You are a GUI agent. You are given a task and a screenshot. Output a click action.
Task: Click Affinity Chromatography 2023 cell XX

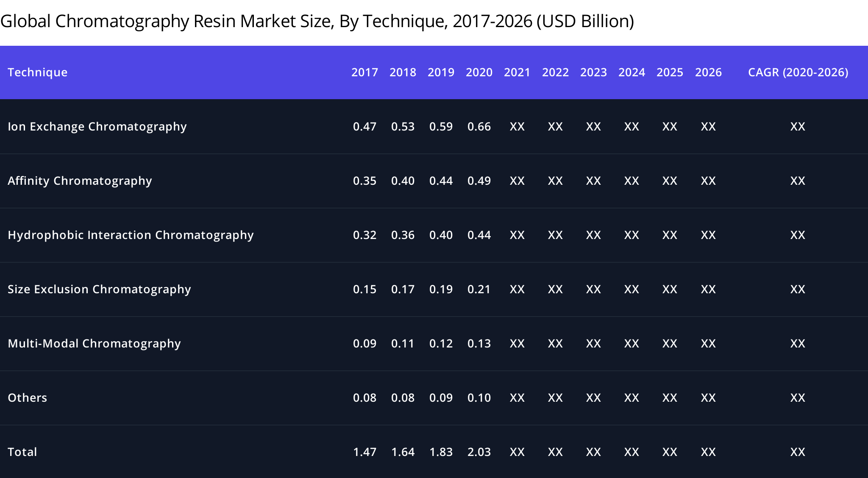[593, 181]
